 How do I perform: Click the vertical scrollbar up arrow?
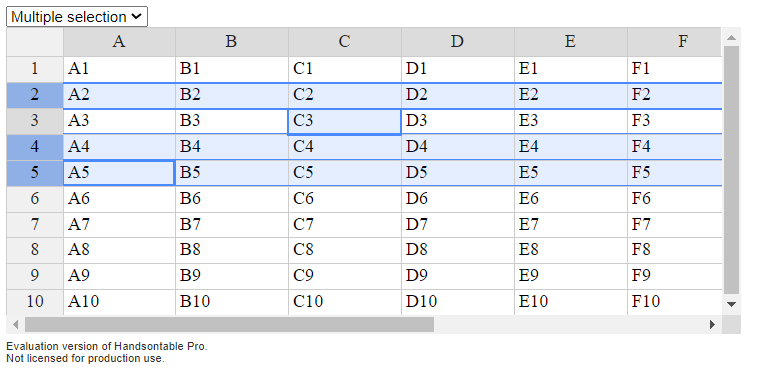coord(731,37)
